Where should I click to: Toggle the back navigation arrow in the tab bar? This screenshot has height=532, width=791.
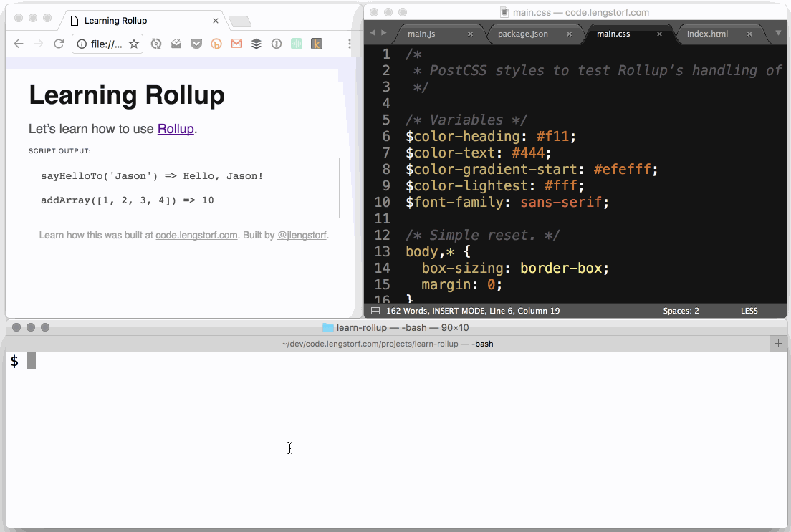[x=372, y=33]
